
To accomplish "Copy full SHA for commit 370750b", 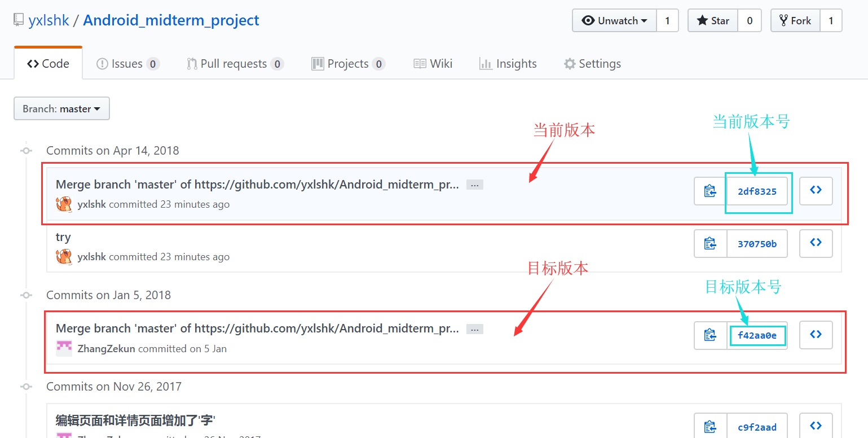I will point(711,244).
